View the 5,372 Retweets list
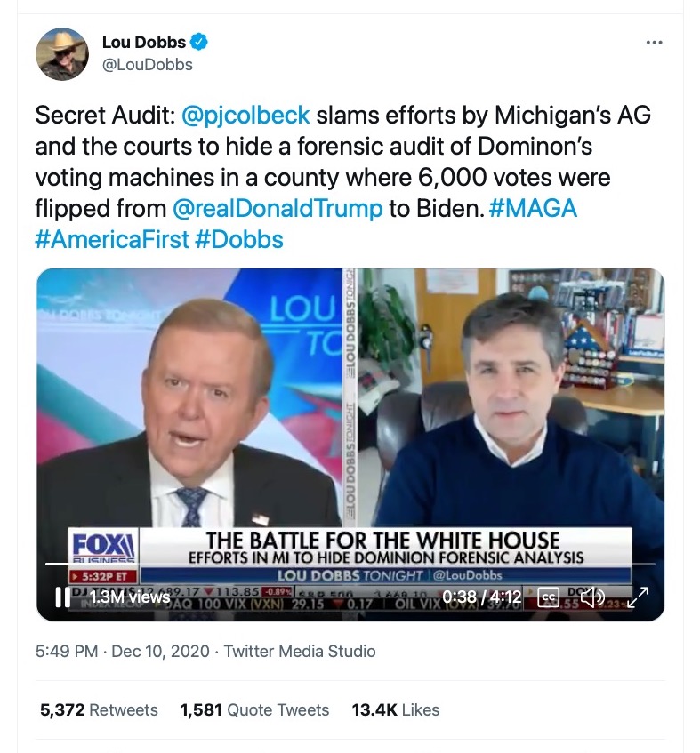This screenshot has width=700, height=753. point(95,709)
